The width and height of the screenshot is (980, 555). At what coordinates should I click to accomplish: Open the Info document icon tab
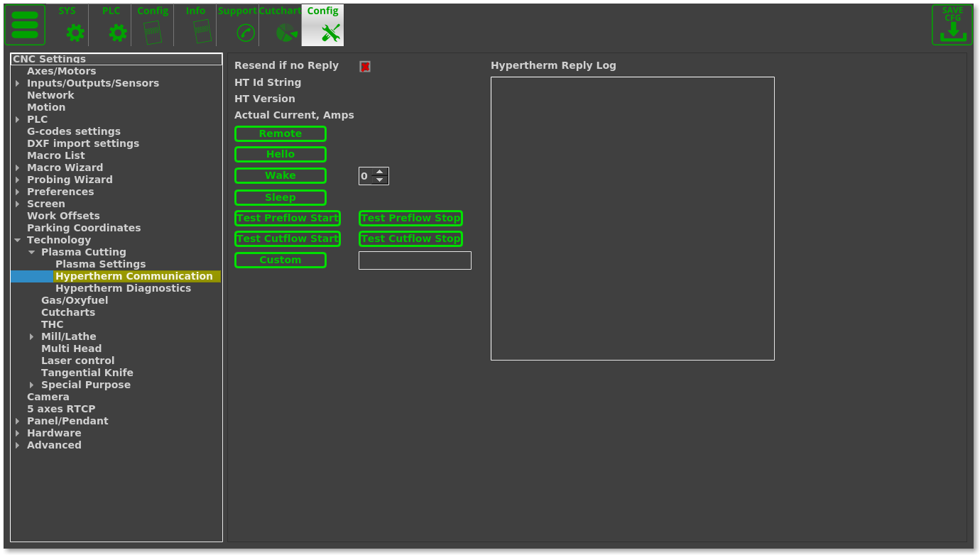coord(202,31)
